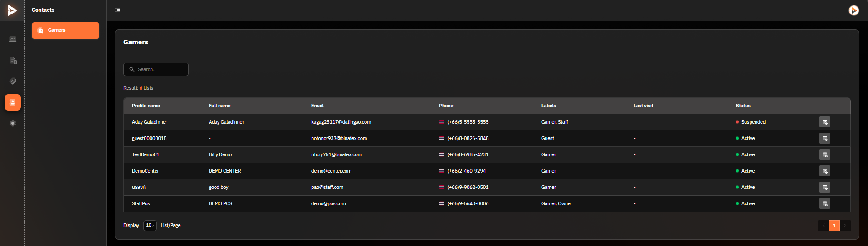Click the Suspended status of Aday Galadinner

pyautogui.click(x=751, y=122)
